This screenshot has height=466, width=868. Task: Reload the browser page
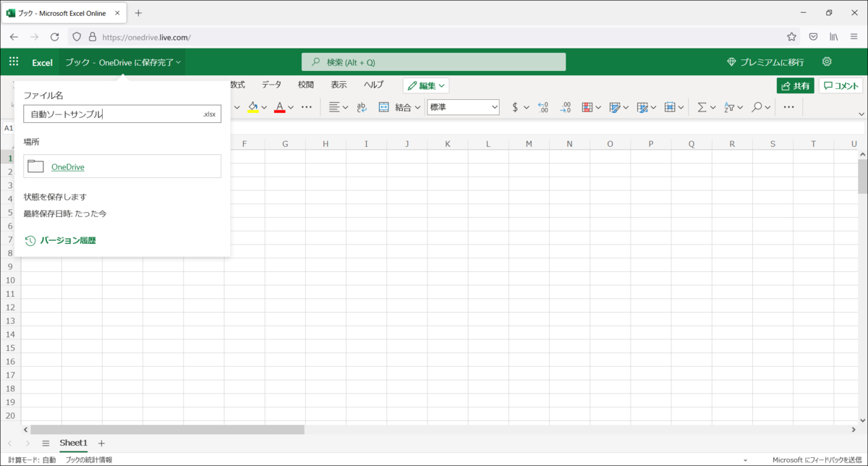click(54, 36)
